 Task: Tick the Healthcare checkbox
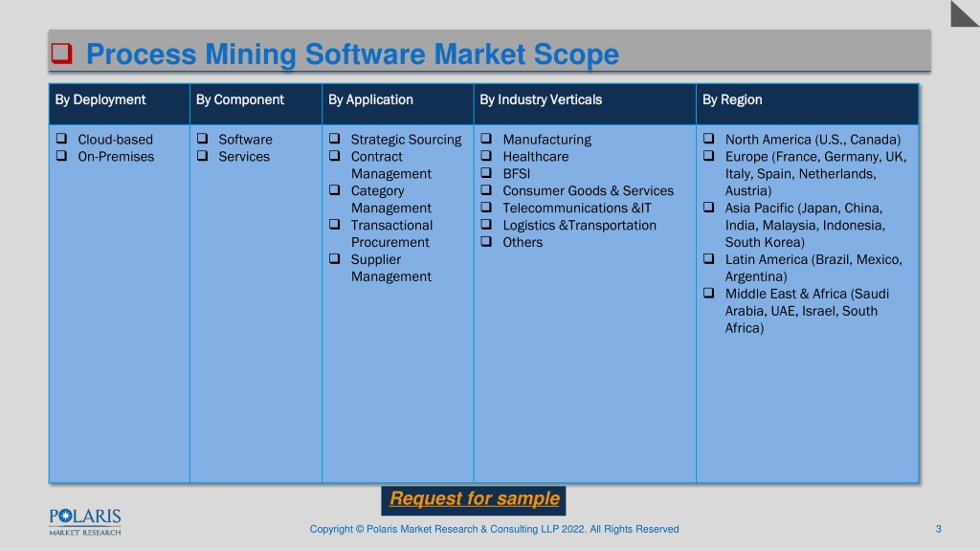486,156
